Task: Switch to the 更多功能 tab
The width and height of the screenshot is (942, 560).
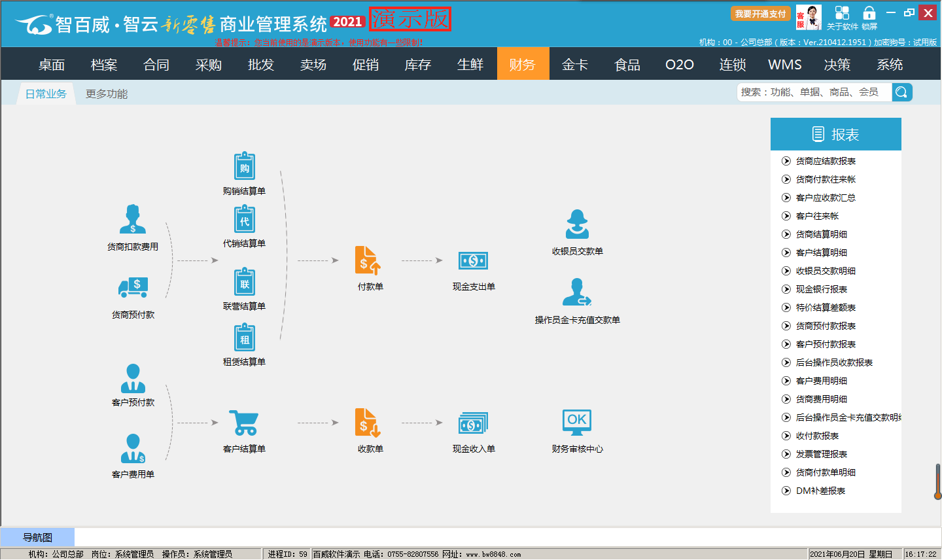Action: 107,94
